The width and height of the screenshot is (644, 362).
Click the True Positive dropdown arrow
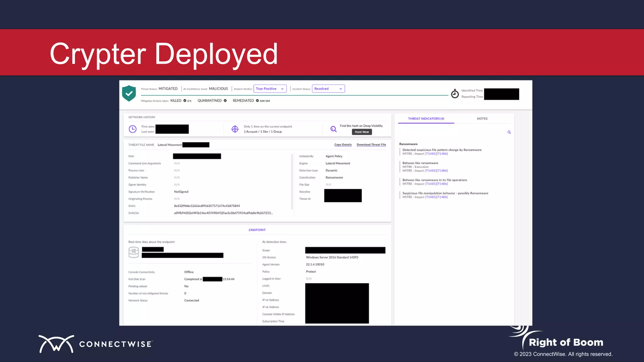coord(282,89)
